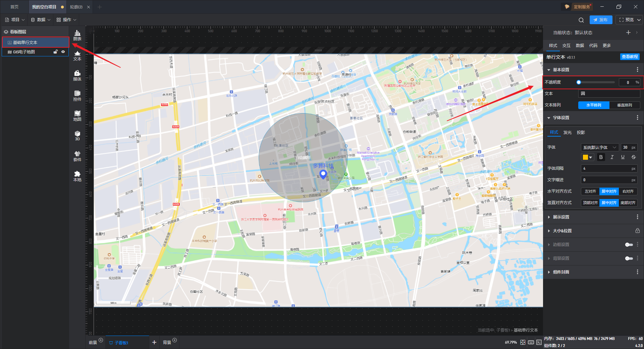The height and width of the screenshot is (349, 644).
Task: Open more options for 展示设置 section
Action: (x=637, y=217)
